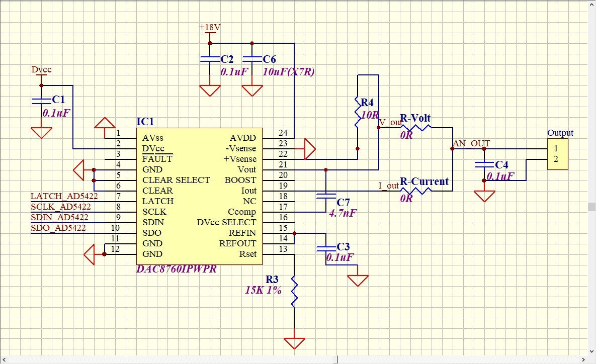Viewport: 596px width, 364px height.
Task: Select ground arrow left of pin 11
Action: point(89,254)
